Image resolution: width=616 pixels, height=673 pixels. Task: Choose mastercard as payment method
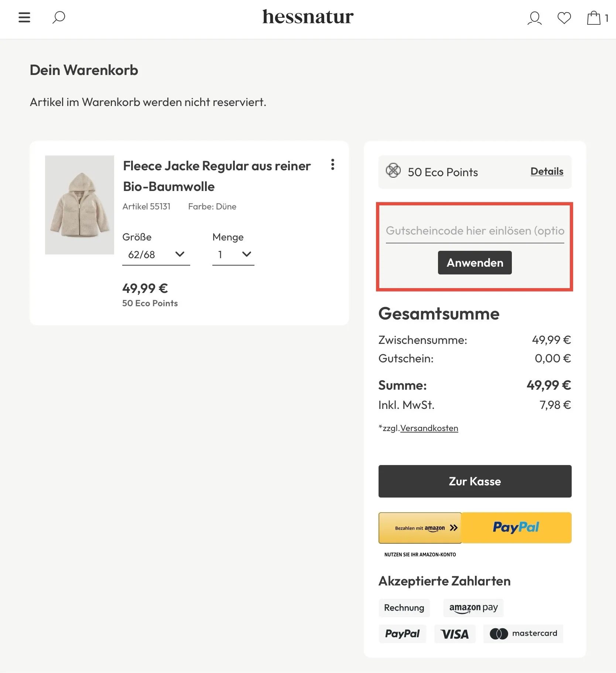tap(523, 633)
